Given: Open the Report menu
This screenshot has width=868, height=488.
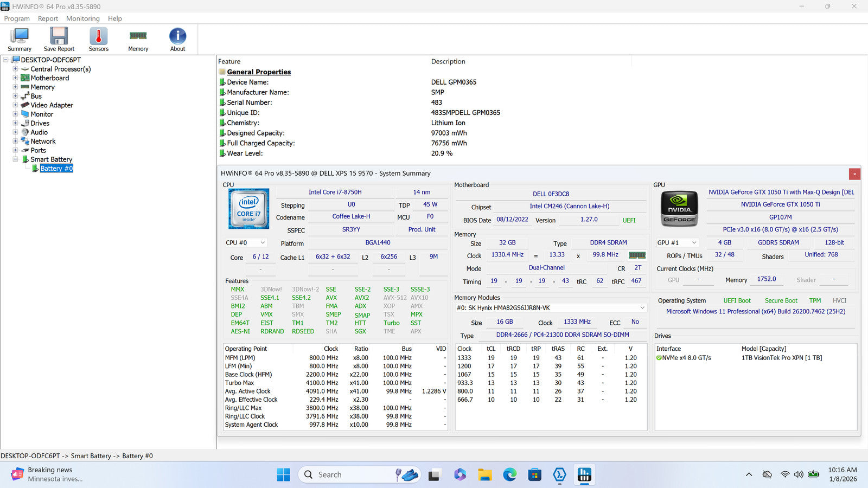Looking at the screenshot, I should pos(48,18).
